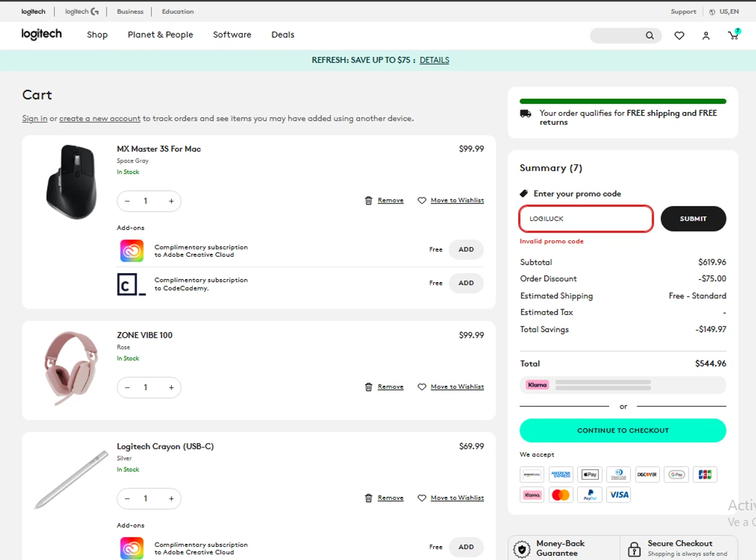Add Adobe Creative Cloud to Logitech Crayon
The height and width of the screenshot is (560, 756).
(466, 547)
